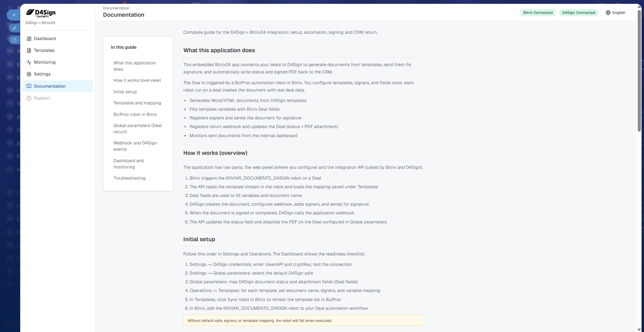Open 'Global parameters (Deal return)' guide link
The height and width of the screenshot is (332, 644).
point(137,129)
